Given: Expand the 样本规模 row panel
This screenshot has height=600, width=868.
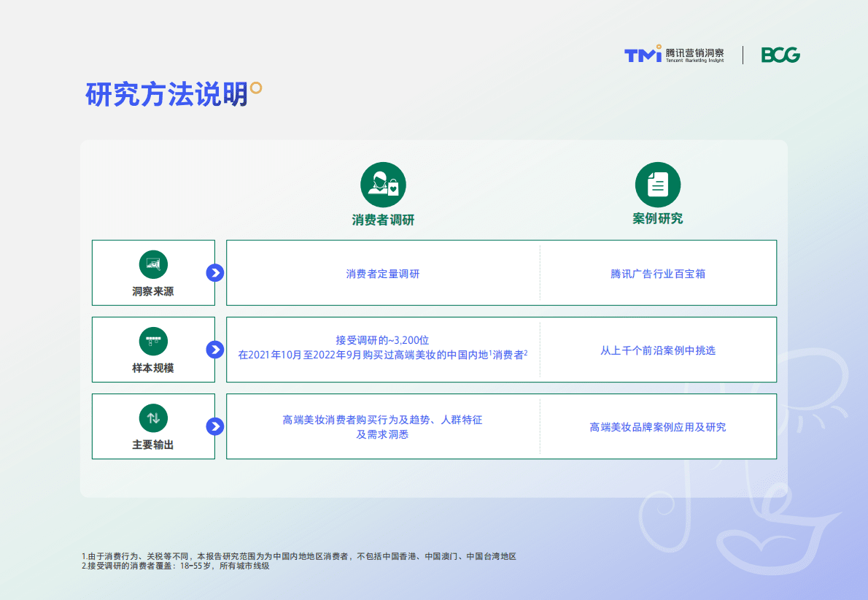Looking at the screenshot, I should click(x=152, y=350).
